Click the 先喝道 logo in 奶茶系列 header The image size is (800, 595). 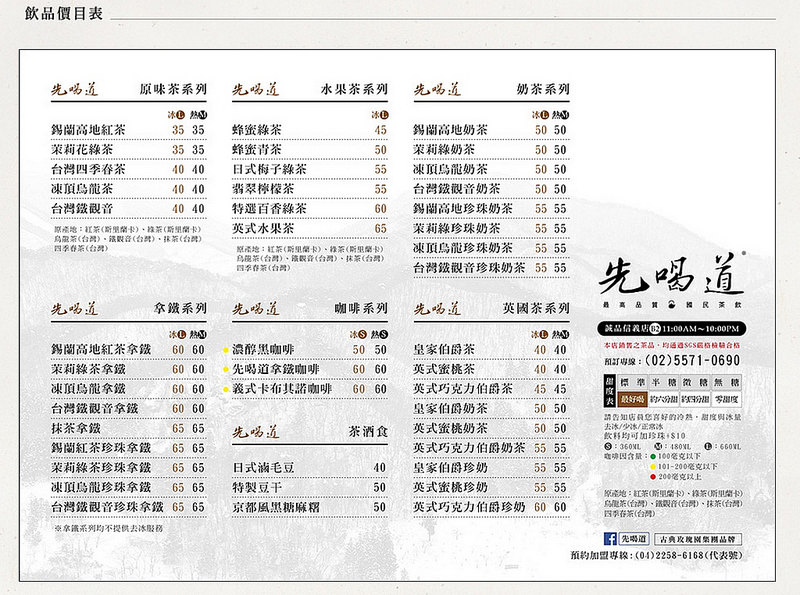tap(437, 90)
